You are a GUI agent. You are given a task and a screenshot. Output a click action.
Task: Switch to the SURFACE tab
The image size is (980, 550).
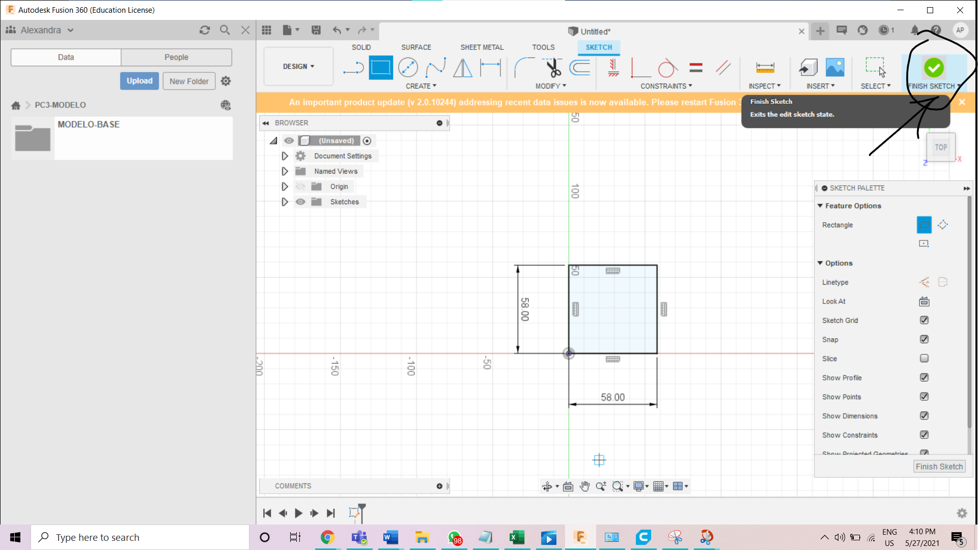pyautogui.click(x=416, y=47)
